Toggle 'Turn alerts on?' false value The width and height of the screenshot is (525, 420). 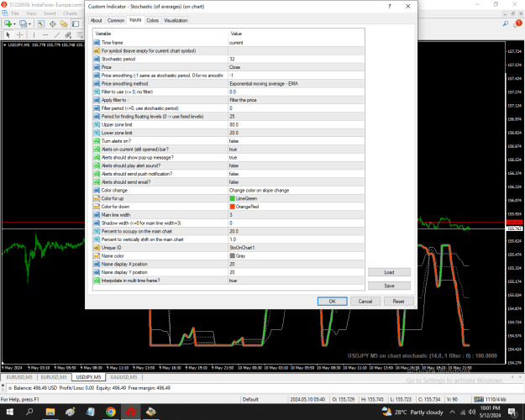click(x=296, y=141)
